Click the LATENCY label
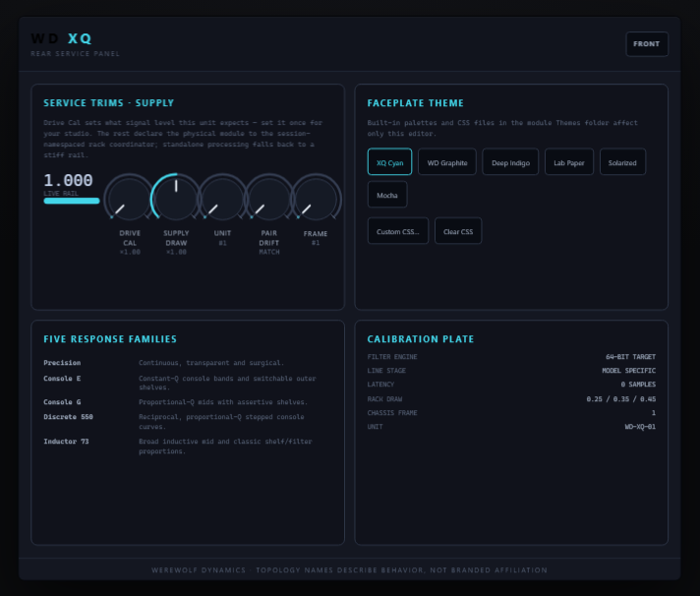Viewport: 700px width, 596px height. click(x=380, y=385)
